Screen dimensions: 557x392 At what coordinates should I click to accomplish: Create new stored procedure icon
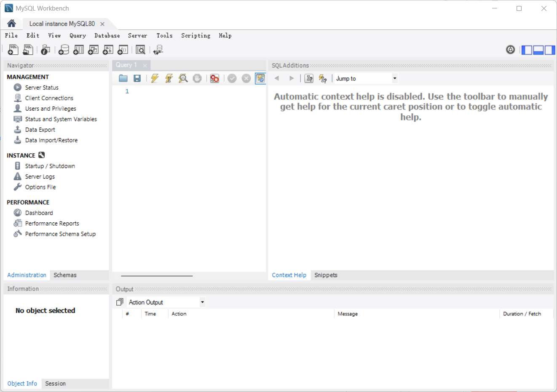[108, 50]
